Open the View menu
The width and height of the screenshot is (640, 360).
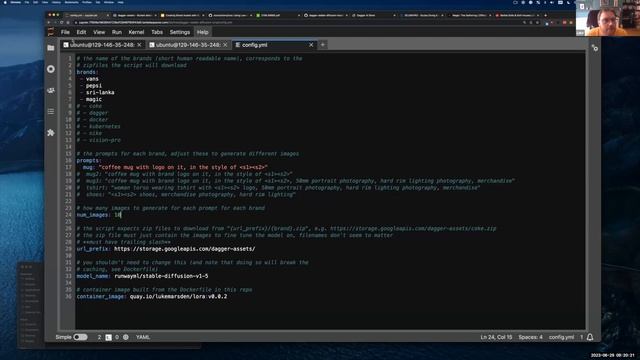click(99, 32)
